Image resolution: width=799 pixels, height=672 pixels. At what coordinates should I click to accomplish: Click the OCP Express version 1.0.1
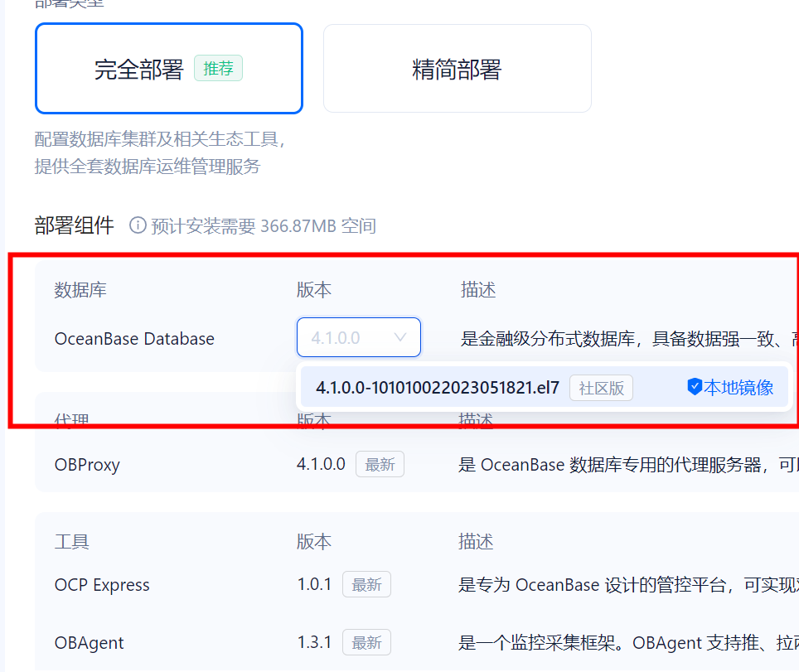pyautogui.click(x=314, y=584)
